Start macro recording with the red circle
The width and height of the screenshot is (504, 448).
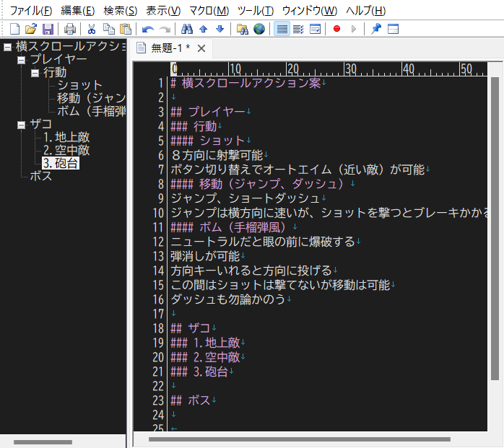tap(336, 29)
